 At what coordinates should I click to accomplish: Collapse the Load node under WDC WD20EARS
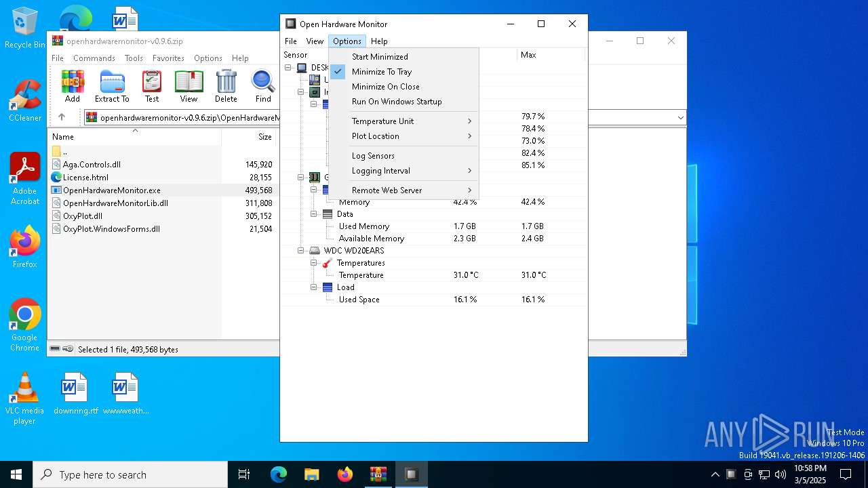pyautogui.click(x=314, y=287)
